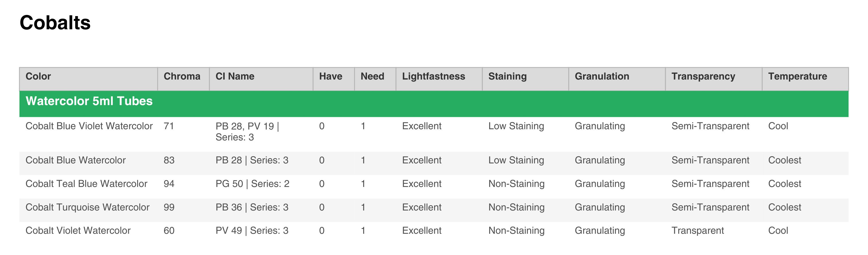Viewport: 868px width, 255px height.
Task: Select the Cobalt Blue Watercolor row
Action: point(76,160)
